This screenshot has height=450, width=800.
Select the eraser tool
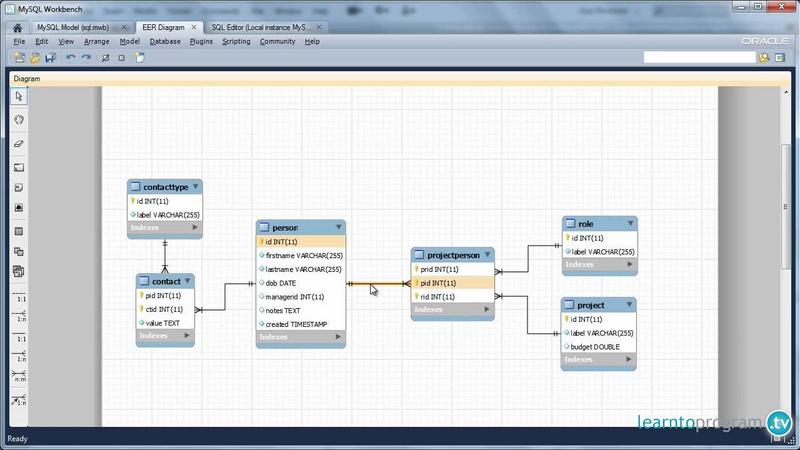[x=19, y=144]
